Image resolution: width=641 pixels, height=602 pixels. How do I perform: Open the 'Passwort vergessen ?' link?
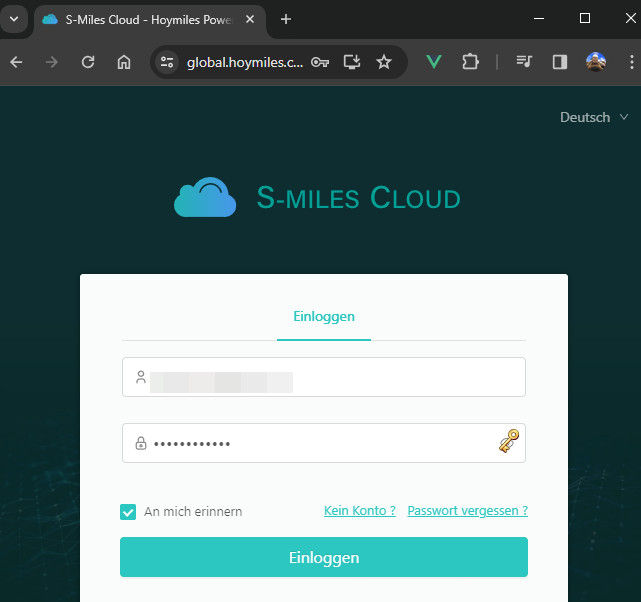pyautogui.click(x=467, y=511)
